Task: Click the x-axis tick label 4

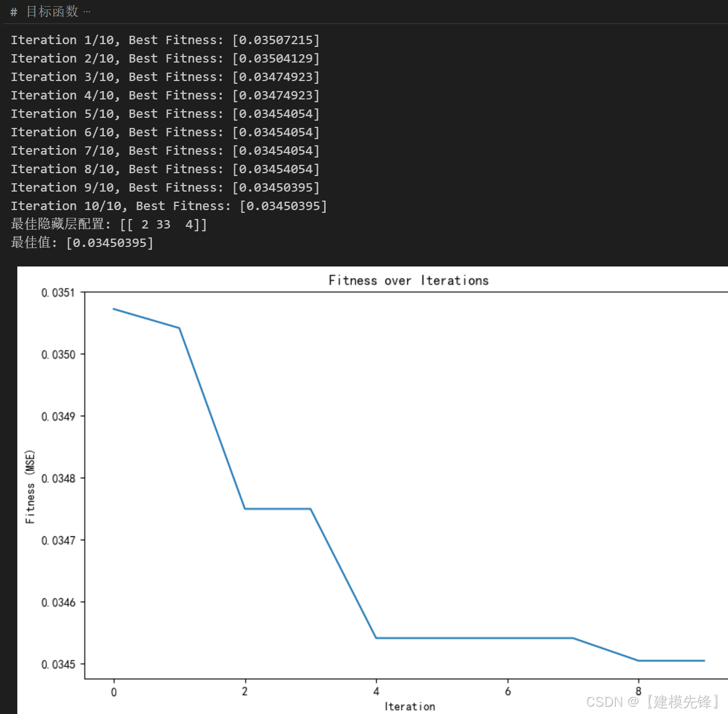Action: tap(376, 692)
